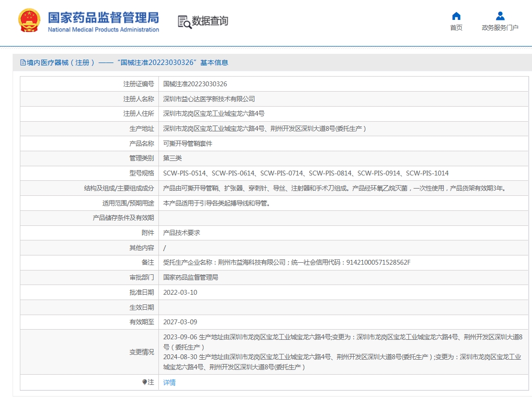Image resolution: width=532 pixels, height=397 pixels.
Task: Click the slash value in 其他内容 row
Action: [x=165, y=248]
